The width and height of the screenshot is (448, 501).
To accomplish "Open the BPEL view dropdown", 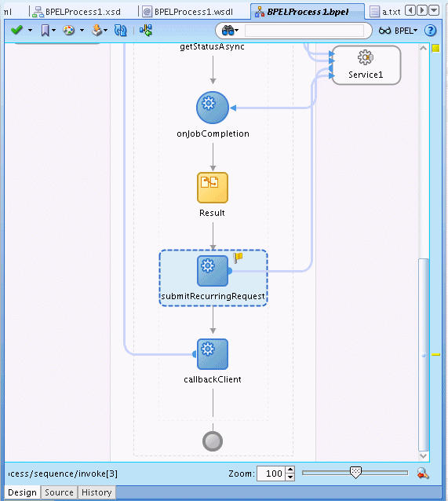I will click(399, 31).
